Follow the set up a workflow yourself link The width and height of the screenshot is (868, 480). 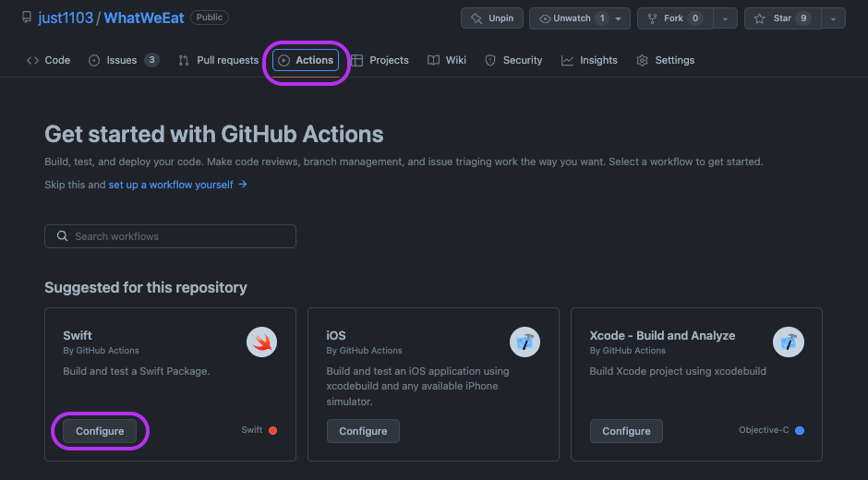point(177,185)
